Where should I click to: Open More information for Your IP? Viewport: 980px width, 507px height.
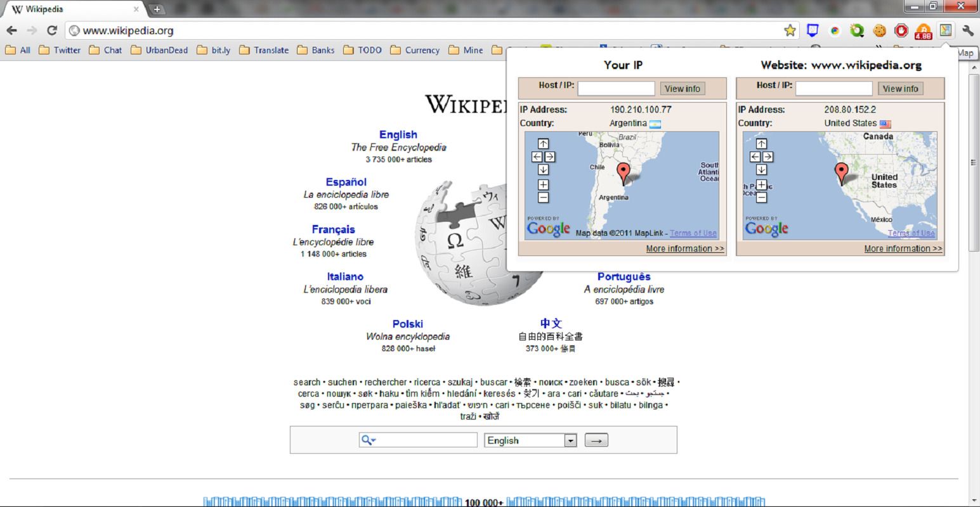[685, 248]
